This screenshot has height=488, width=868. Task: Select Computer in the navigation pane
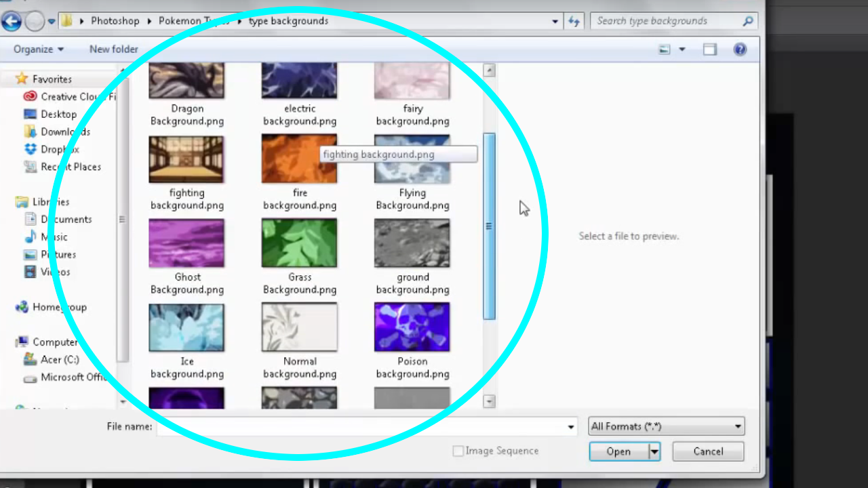tap(47, 342)
